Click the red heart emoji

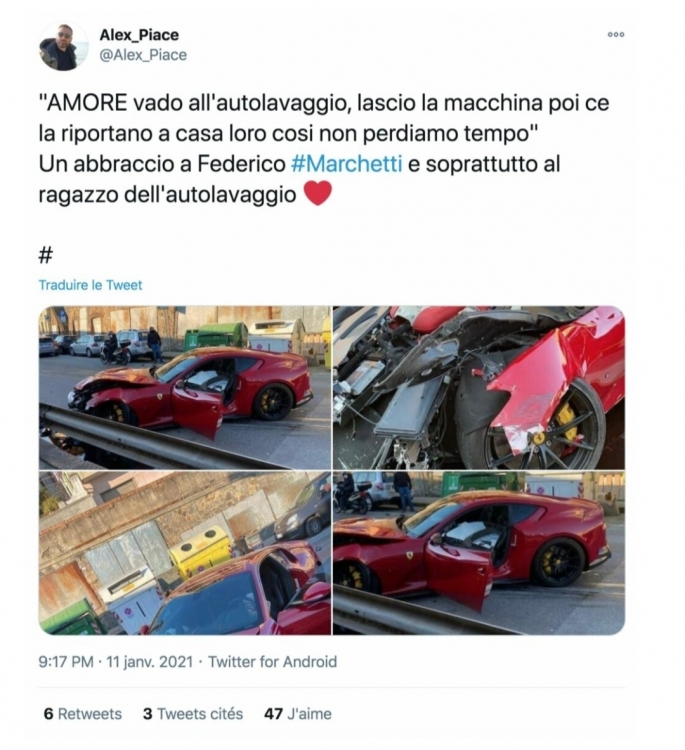(x=318, y=193)
